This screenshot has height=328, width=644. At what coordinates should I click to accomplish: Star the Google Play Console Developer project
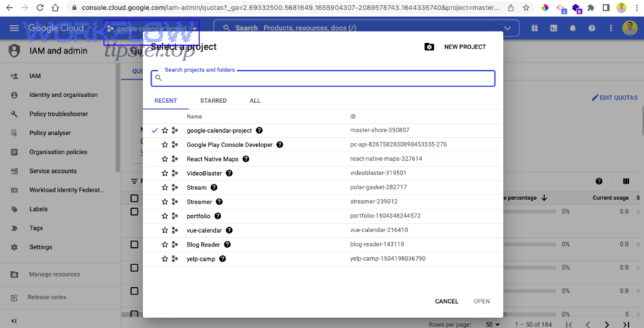pyautogui.click(x=165, y=145)
